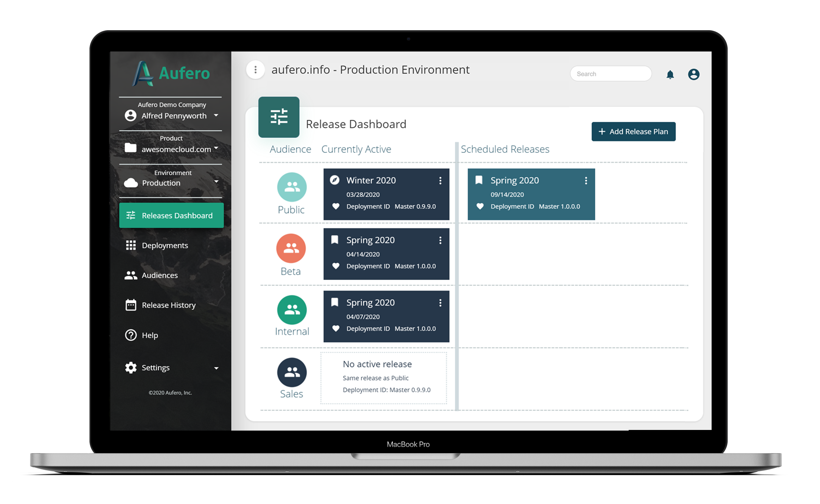Click heart icon on Winter 2020 card
The image size is (820, 504).
point(336,207)
